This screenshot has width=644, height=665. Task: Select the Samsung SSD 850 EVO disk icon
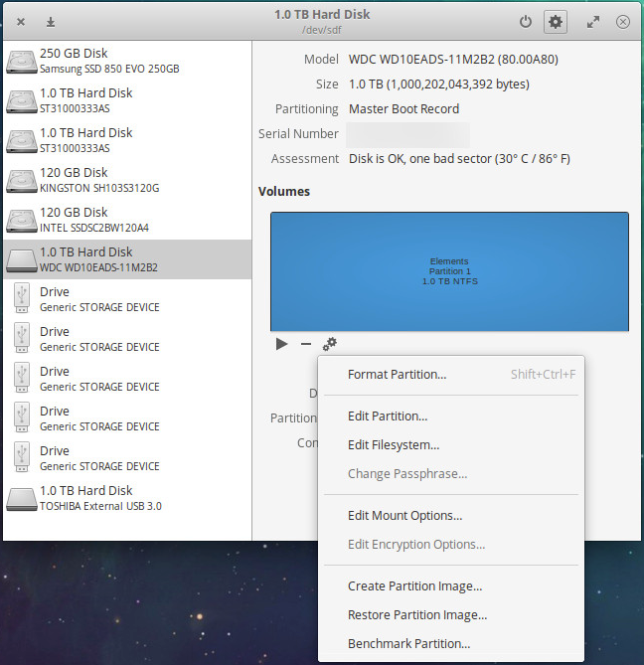point(21,62)
